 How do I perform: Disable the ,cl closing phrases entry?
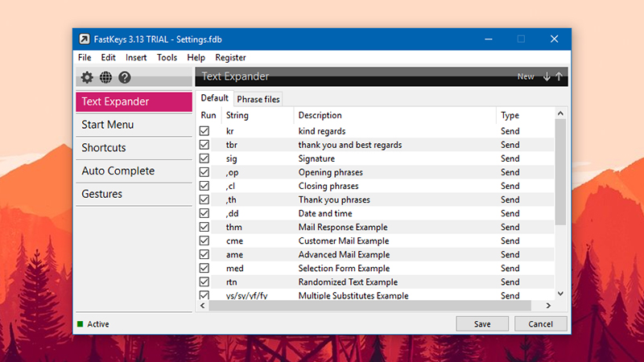(x=204, y=186)
